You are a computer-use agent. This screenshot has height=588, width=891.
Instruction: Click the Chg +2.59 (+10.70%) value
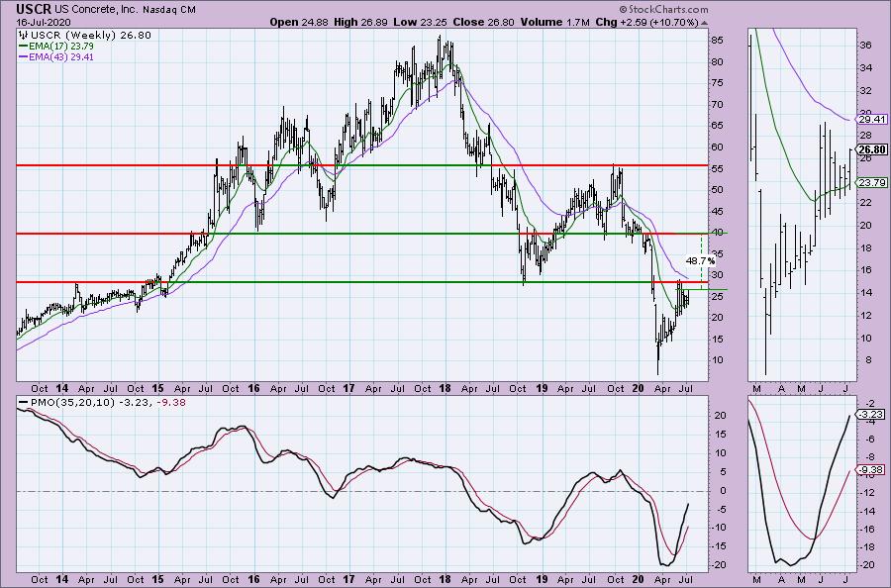click(x=646, y=22)
